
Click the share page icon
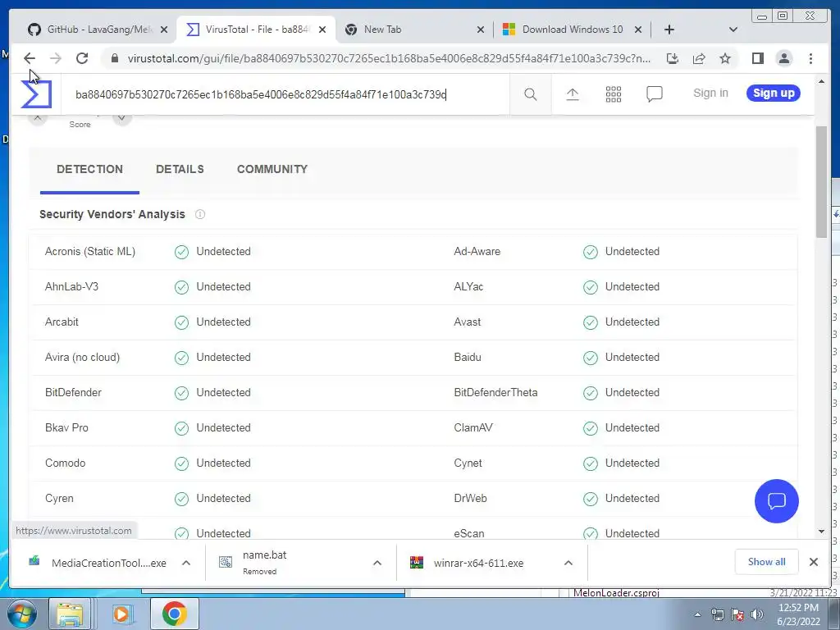pos(699,58)
